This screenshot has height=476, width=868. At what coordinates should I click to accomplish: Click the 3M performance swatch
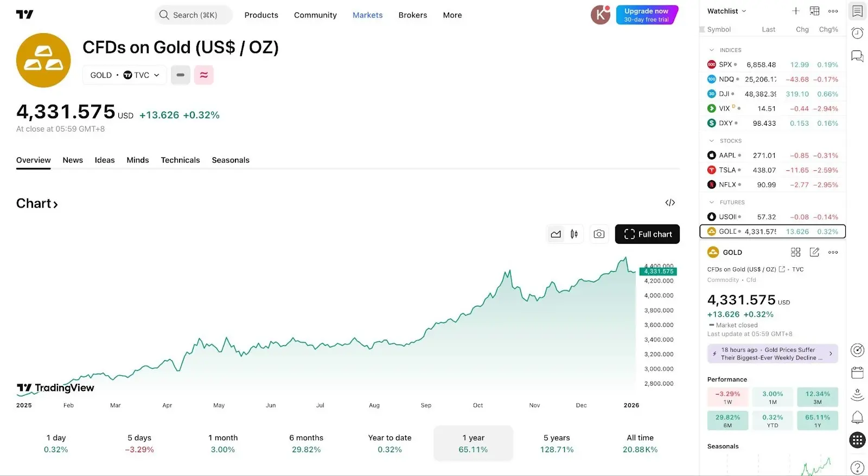(817, 397)
